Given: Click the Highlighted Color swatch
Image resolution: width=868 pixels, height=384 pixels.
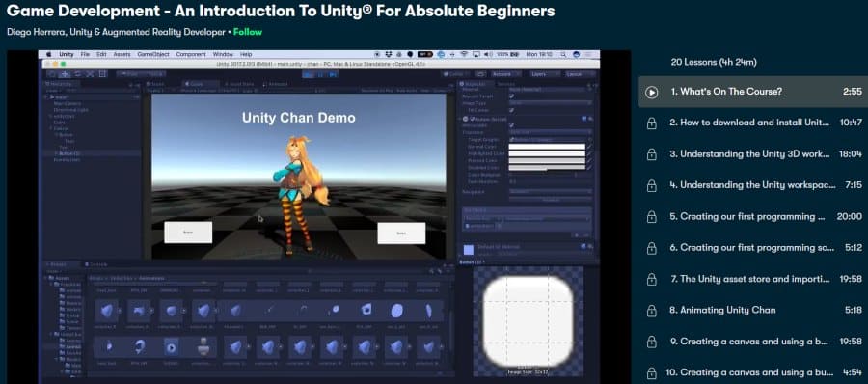Looking at the screenshot, I should click(x=547, y=153).
